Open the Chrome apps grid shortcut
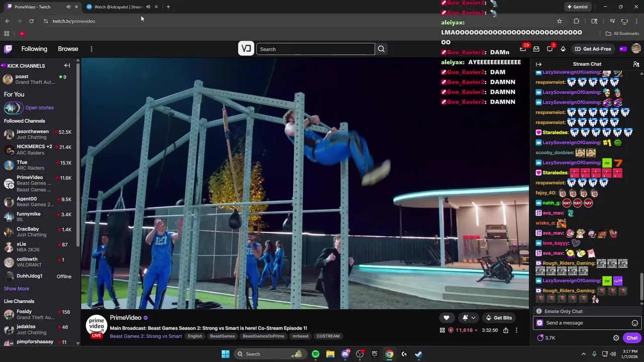The height and width of the screenshot is (362, 644). tap(7, 34)
